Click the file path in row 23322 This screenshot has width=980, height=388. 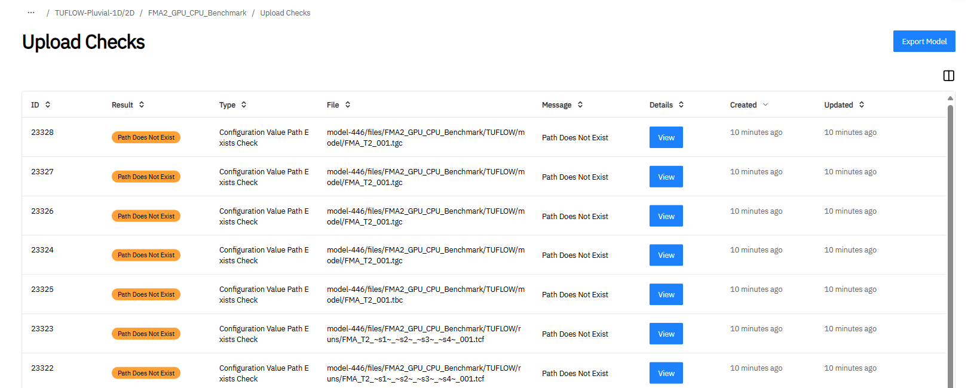[424, 374]
